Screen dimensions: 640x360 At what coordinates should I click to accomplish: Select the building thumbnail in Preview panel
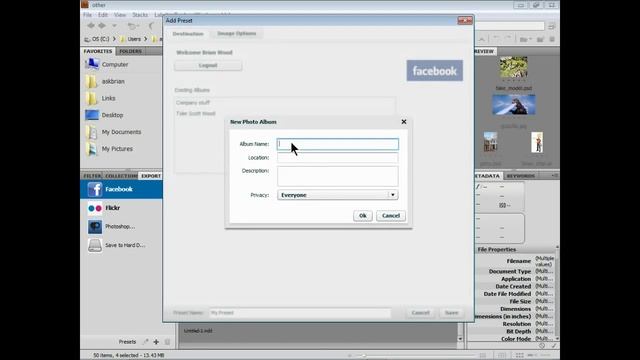click(x=490, y=142)
